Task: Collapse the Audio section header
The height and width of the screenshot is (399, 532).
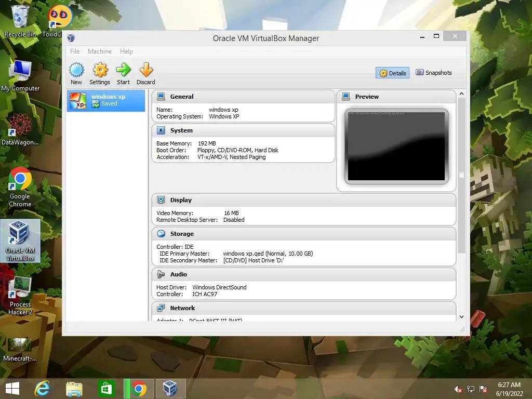Action: 303,274
